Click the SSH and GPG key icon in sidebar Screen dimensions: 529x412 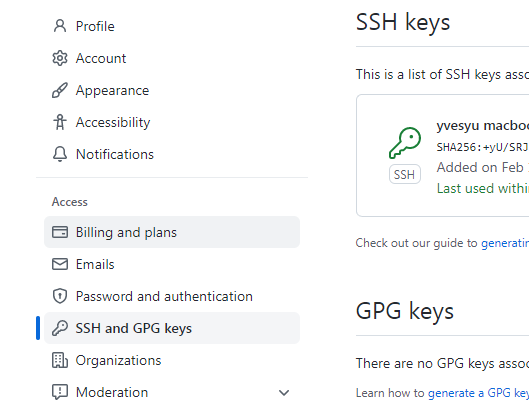pos(60,328)
